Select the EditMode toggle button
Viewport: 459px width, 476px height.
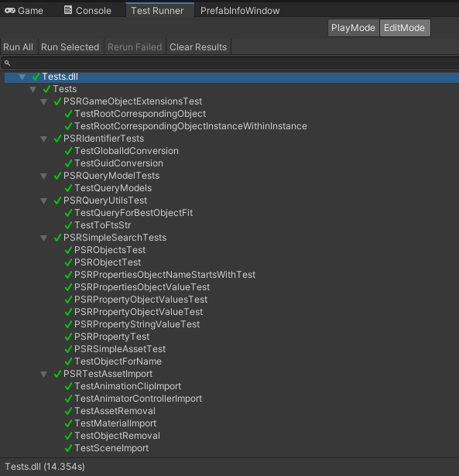coord(405,28)
